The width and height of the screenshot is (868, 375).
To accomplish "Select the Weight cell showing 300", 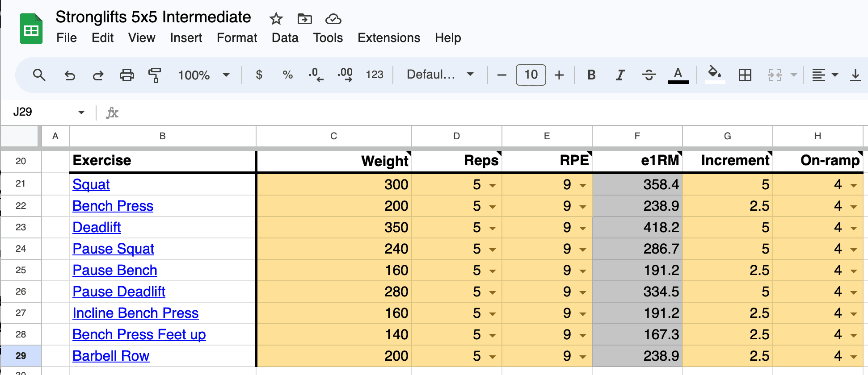I will coord(333,184).
